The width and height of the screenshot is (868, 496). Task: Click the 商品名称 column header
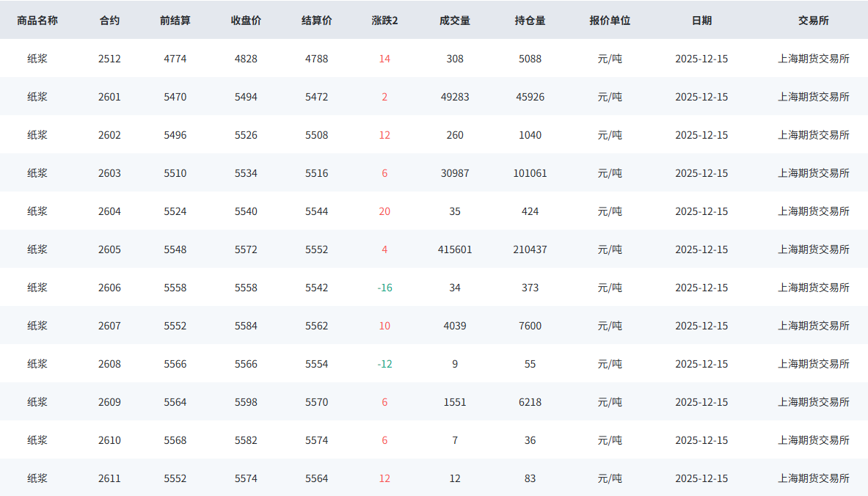tap(37, 21)
